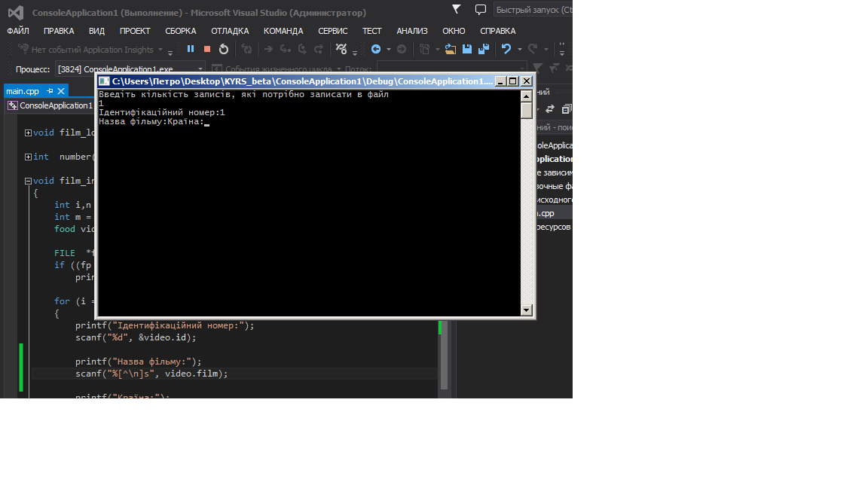Click the Quick Launch search field
Viewport: 868px width, 488px height.
(531, 11)
